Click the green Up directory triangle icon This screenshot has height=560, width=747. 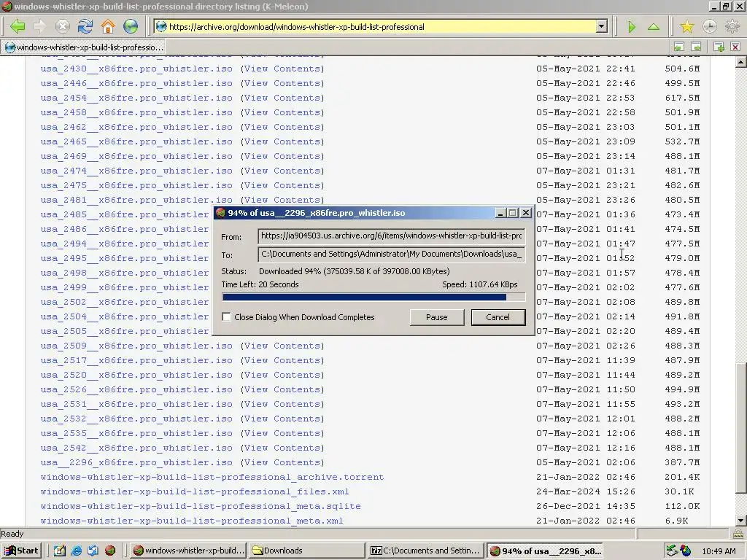click(x=654, y=27)
